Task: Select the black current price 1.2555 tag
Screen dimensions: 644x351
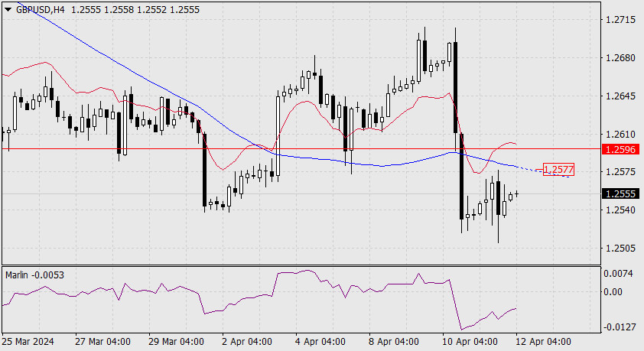Action: point(620,193)
